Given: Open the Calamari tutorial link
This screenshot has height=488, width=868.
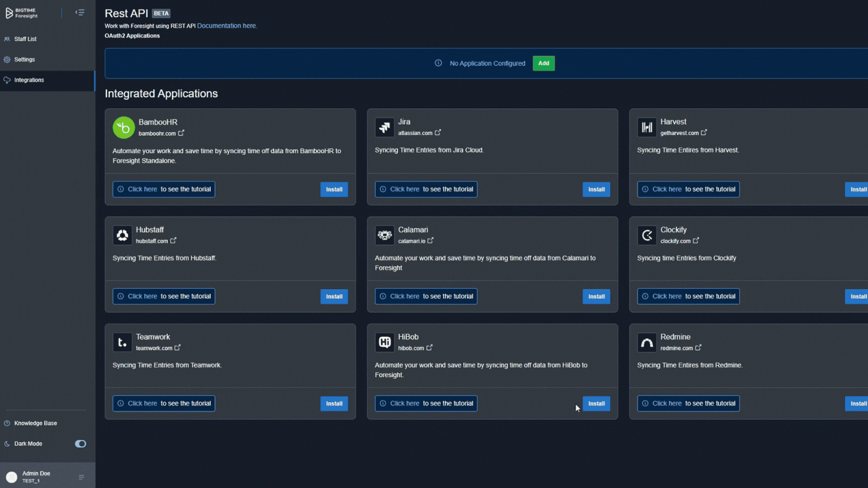Looking at the screenshot, I should pos(426,297).
